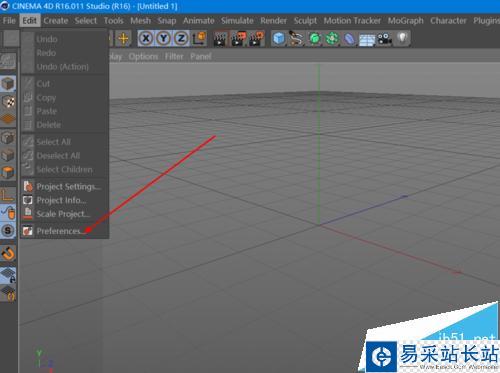Screen dimensions: 500x373
Task: Open the Tools menu
Action: pos(114,21)
